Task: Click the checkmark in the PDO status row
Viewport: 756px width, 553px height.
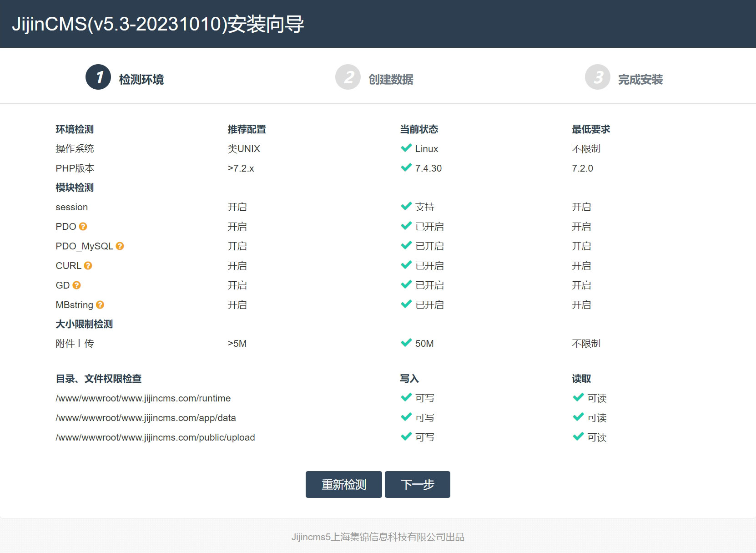Action: coord(406,226)
